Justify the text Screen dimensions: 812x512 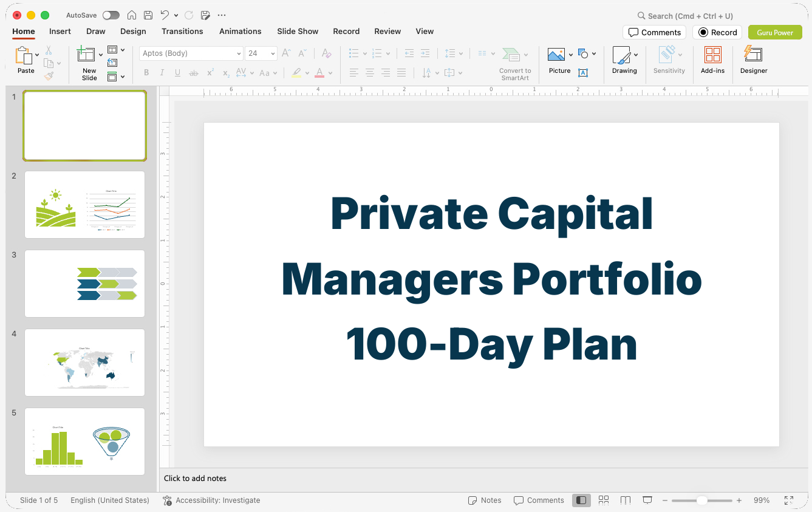point(401,73)
